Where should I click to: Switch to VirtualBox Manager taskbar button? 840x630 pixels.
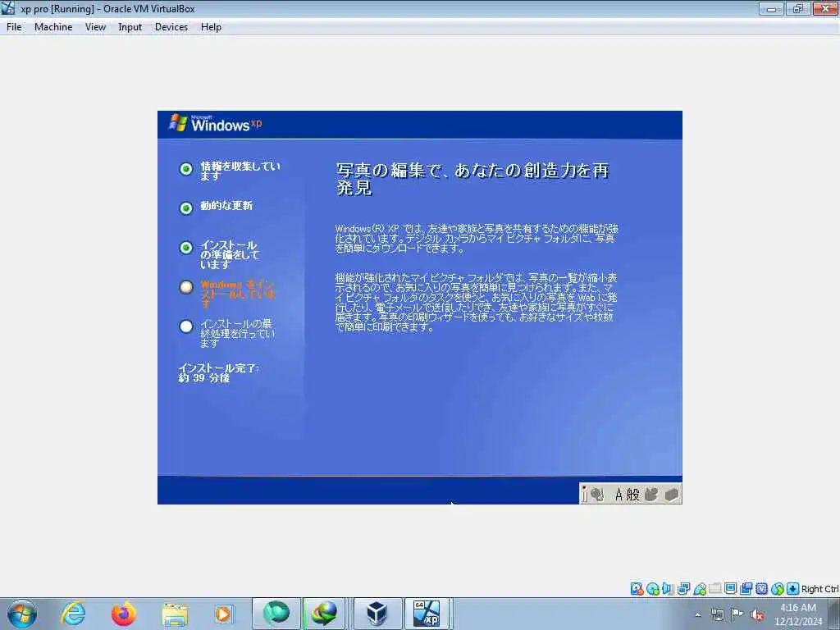tap(377, 614)
